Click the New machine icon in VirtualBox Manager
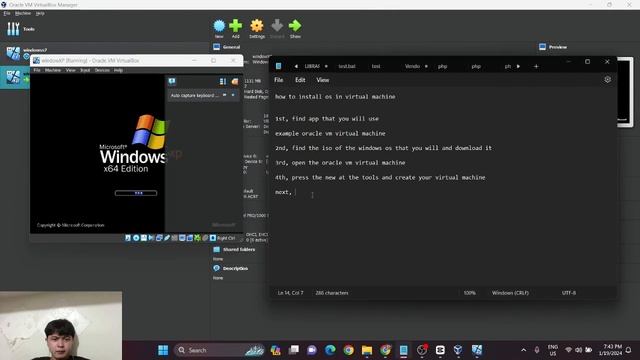Viewport: 640px width, 360px height. point(219,27)
